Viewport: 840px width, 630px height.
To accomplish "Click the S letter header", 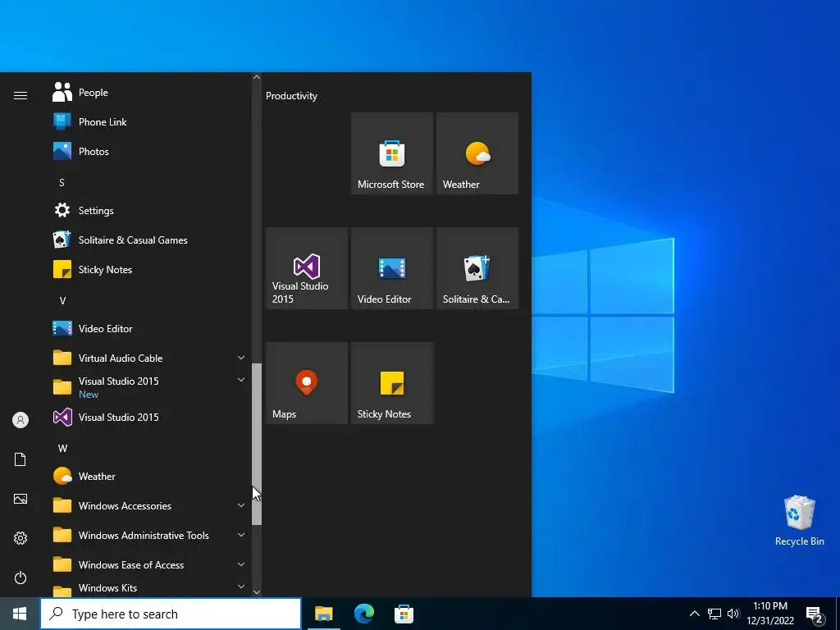I will 62,183.
